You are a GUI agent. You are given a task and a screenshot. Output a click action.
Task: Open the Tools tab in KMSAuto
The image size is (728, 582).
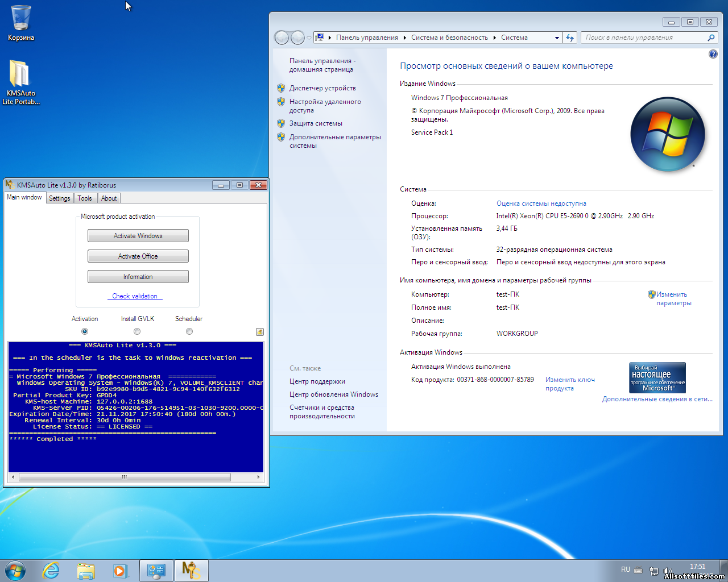[x=85, y=198]
